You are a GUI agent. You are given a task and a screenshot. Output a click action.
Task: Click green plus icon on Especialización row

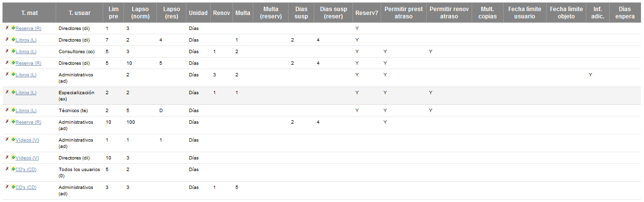(13, 92)
